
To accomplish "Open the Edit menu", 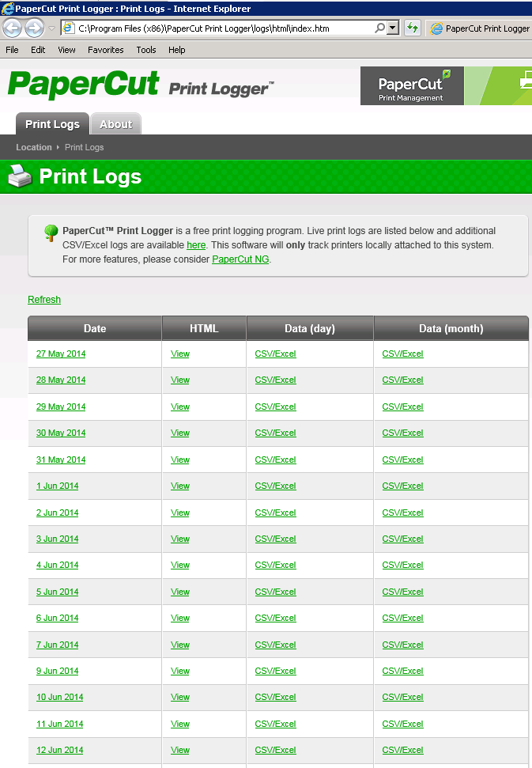I will (38, 50).
